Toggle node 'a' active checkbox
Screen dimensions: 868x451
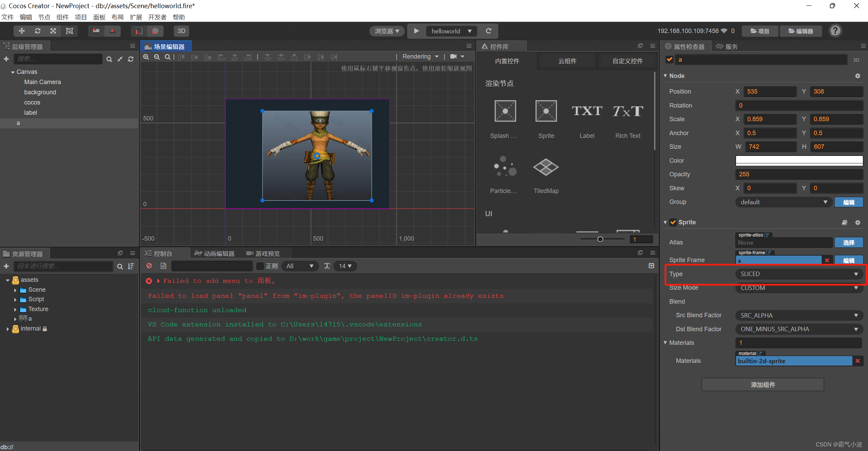coord(669,60)
